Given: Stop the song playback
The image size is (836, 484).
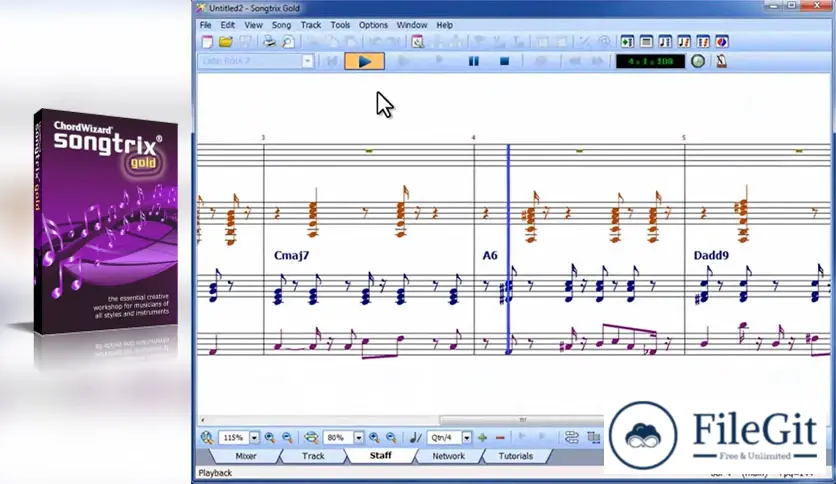Looking at the screenshot, I should coord(504,61).
